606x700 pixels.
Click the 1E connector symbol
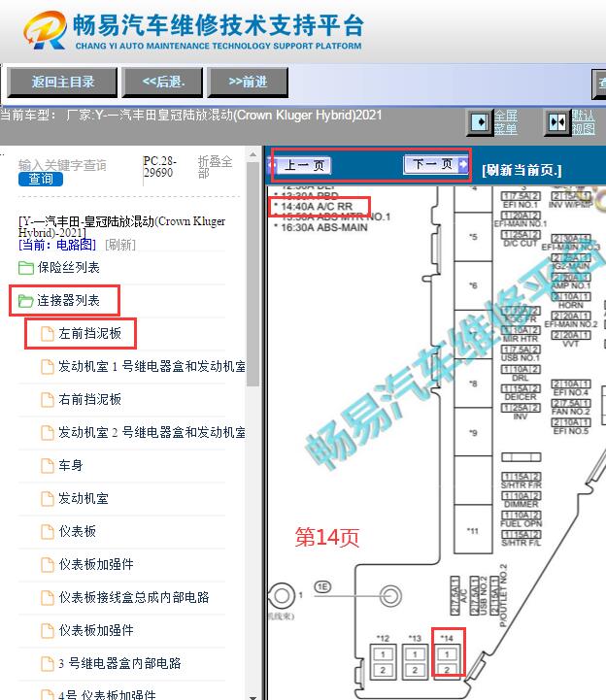point(322,586)
